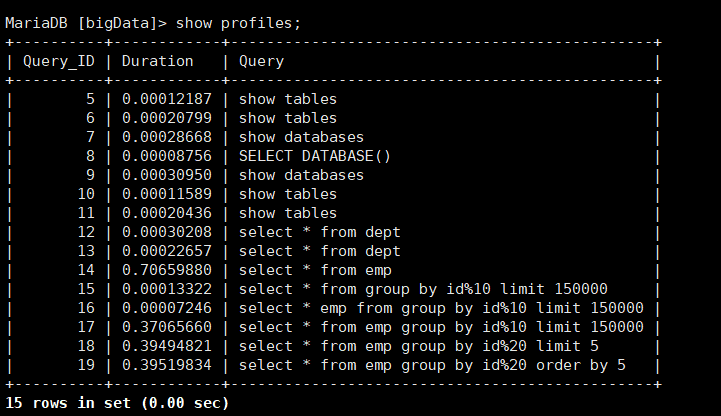Click Query_ID number 19
Image resolution: width=721 pixels, height=416 pixels.
86,365
